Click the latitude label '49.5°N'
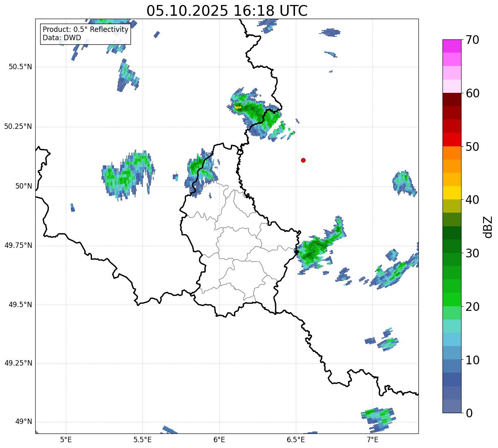Screen dimensions: 498x448 tap(20, 305)
